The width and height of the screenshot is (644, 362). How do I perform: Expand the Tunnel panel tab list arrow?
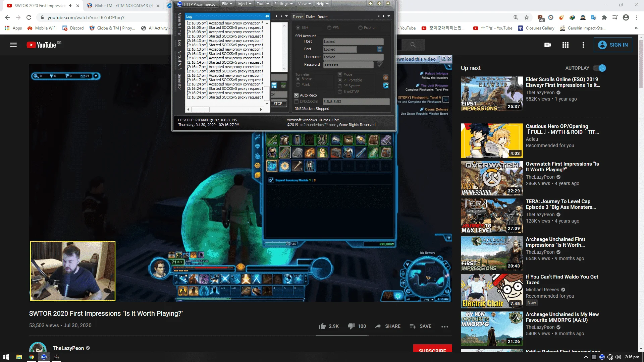click(x=389, y=16)
